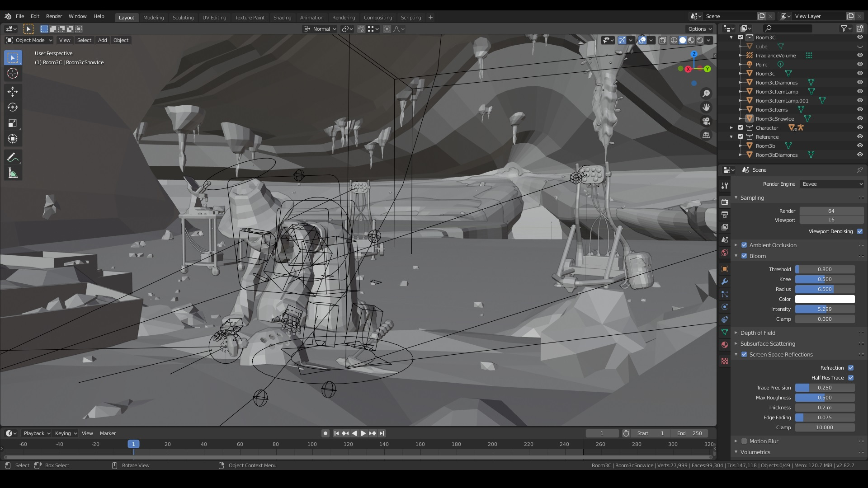
Task: Open the Normal transform orientation dropdown
Action: [320, 29]
